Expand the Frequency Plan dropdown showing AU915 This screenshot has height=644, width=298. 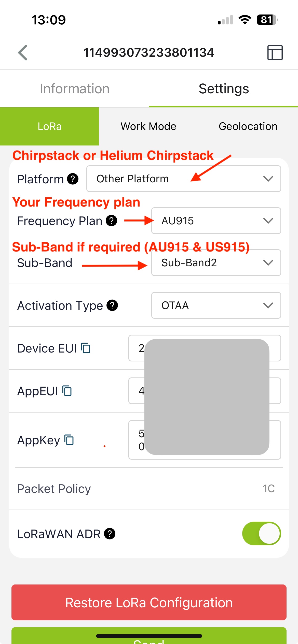(x=216, y=221)
